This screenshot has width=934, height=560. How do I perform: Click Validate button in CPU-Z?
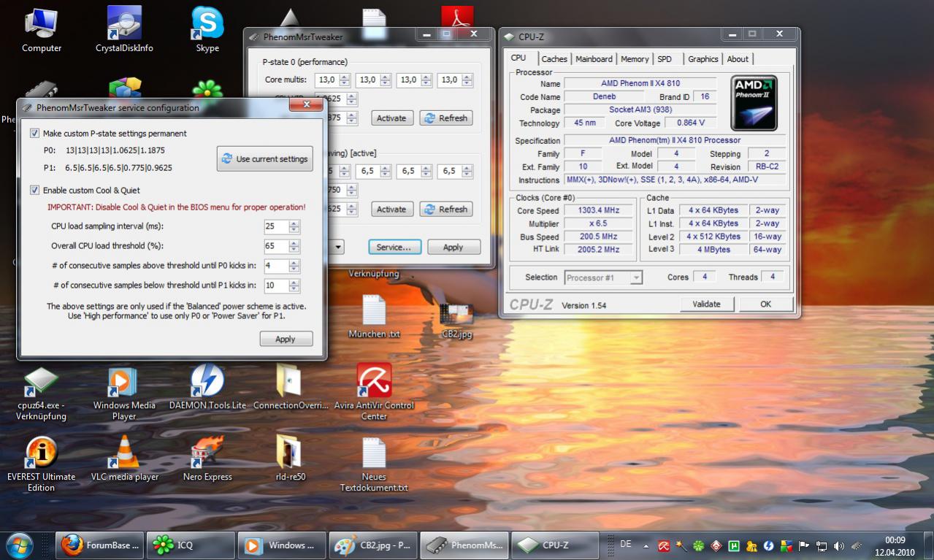point(706,304)
